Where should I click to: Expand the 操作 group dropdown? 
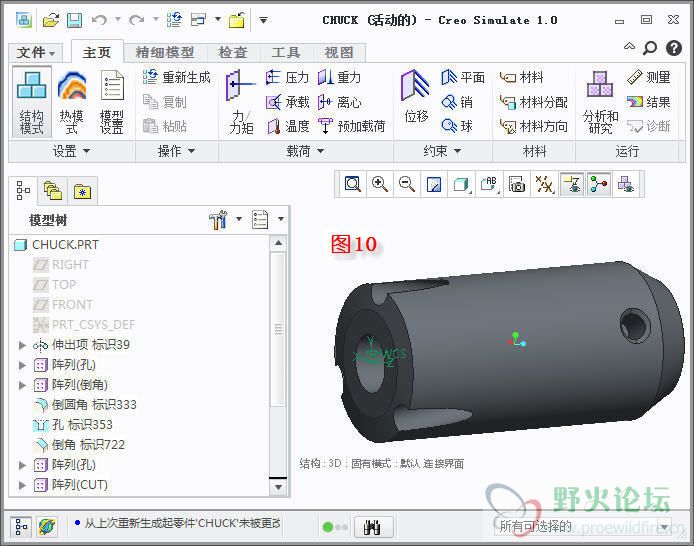(x=176, y=151)
